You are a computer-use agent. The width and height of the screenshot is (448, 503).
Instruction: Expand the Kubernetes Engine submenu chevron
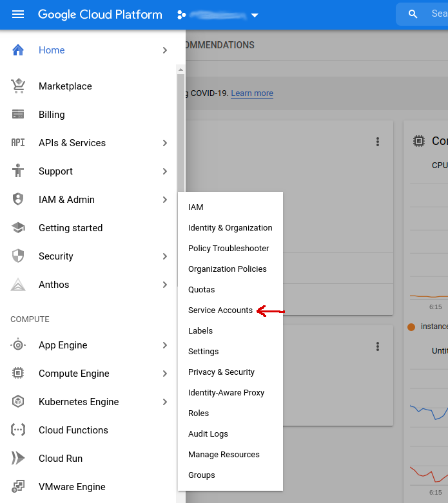click(165, 402)
